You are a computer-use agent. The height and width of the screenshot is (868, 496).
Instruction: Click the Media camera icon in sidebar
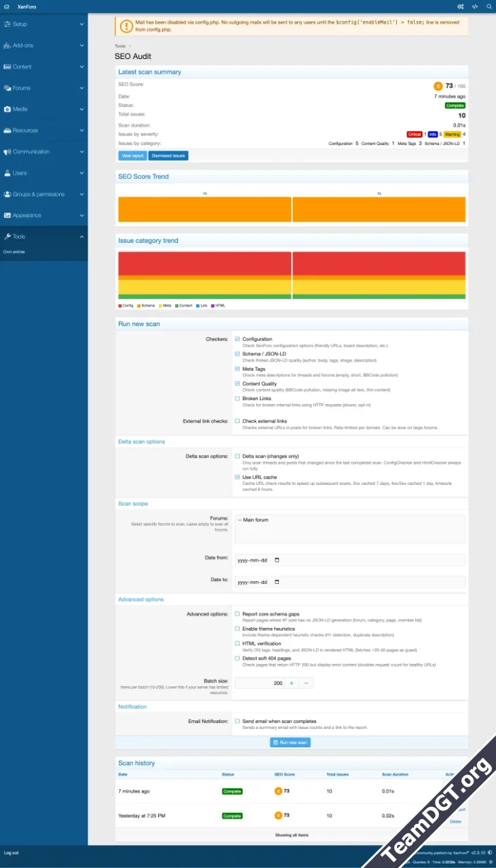[7, 109]
